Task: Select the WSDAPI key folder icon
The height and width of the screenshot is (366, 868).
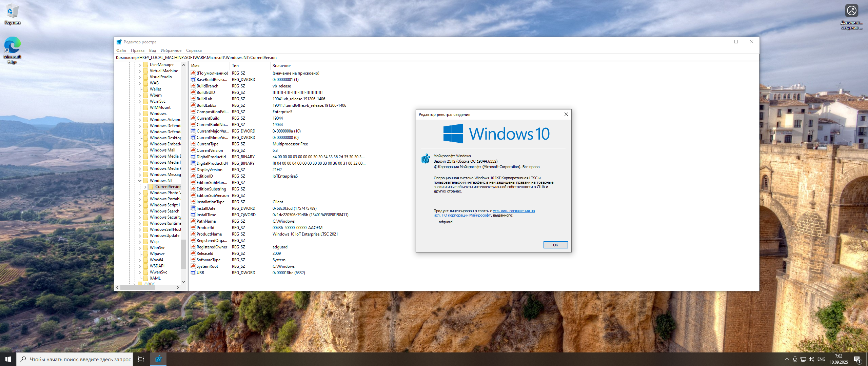Action: tap(145, 266)
